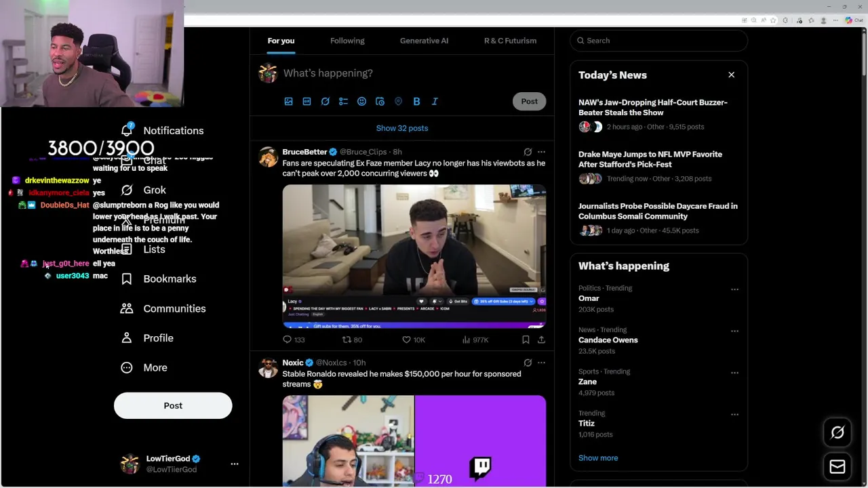Viewport: 868px width, 488px height.
Task: Open NAW's Half-Court Buzzer-Beater news story
Action: click(658, 114)
